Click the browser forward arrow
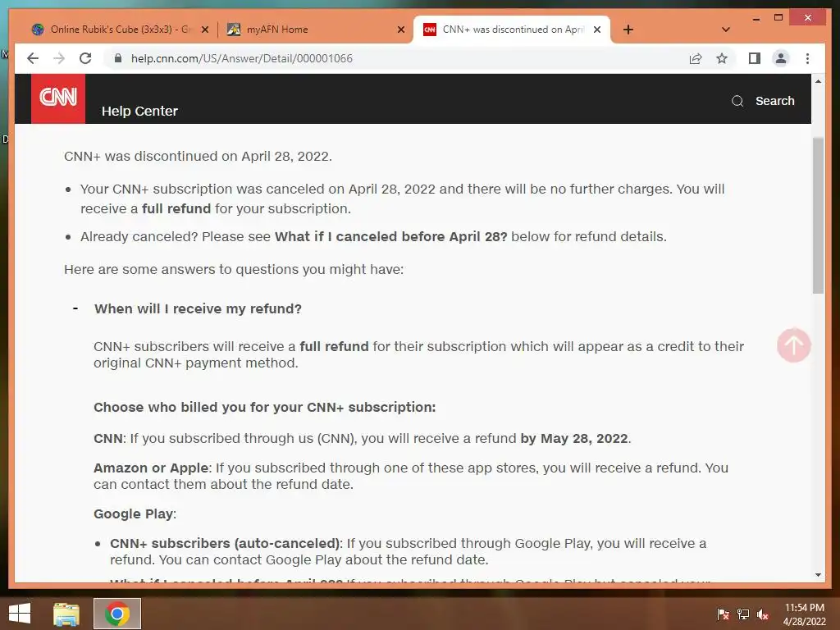Screen dimensions: 840x630 (x=59, y=58)
